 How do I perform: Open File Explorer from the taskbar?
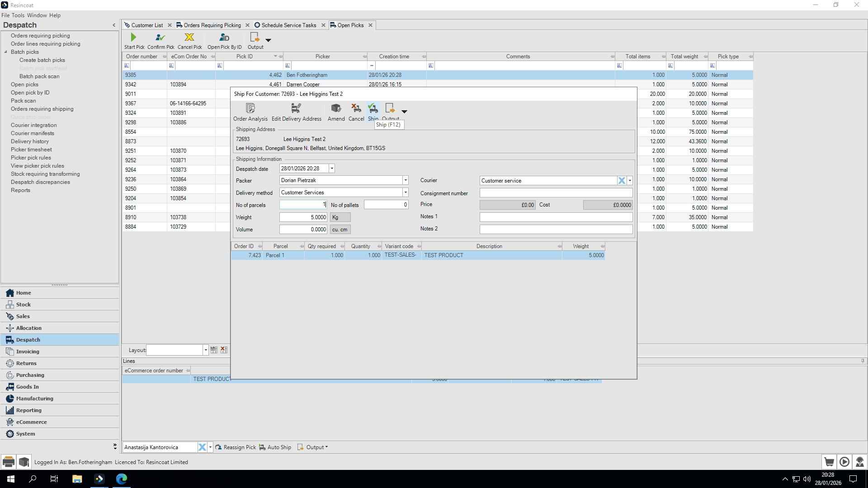coord(77,479)
